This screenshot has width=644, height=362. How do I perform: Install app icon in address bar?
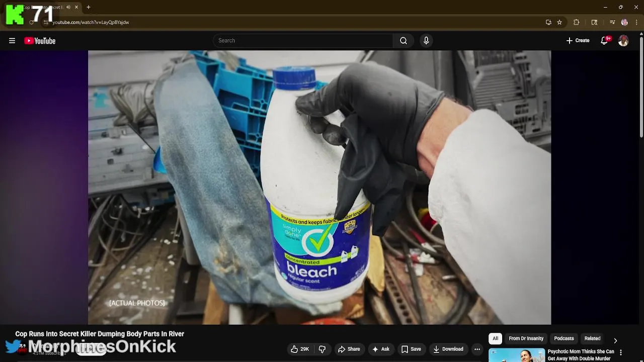pyautogui.click(x=548, y=22)
